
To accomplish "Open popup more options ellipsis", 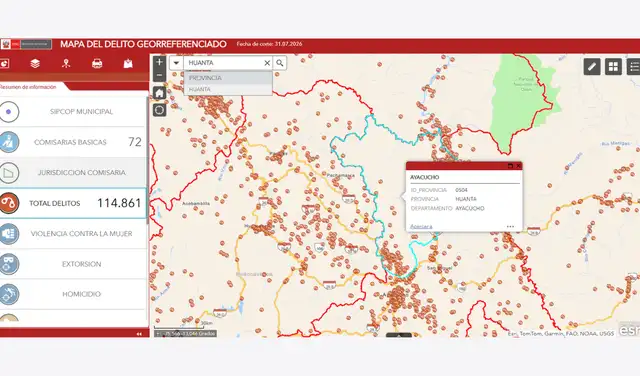I will tap(510, 226).
